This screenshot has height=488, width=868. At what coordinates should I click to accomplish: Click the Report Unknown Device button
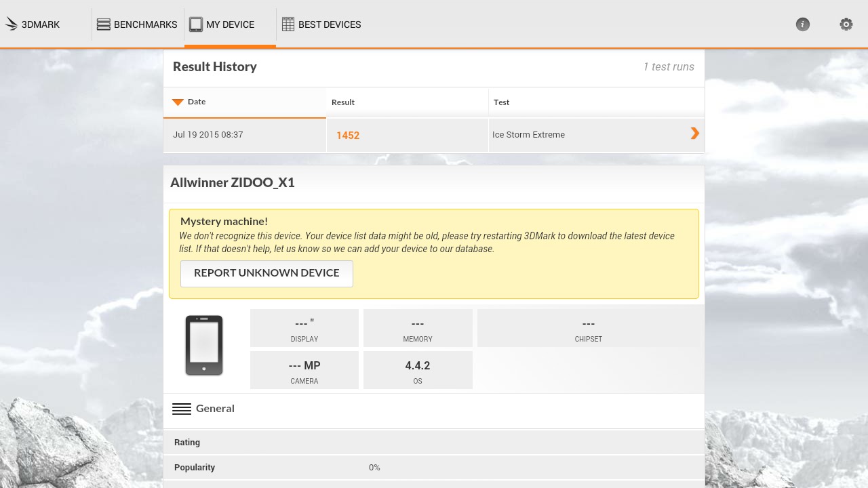tap(267, 273)
